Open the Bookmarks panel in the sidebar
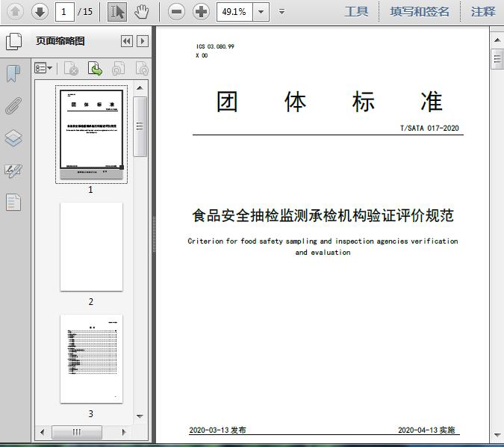This screenshot has width=504, height=447. click(x=13, y=73)
